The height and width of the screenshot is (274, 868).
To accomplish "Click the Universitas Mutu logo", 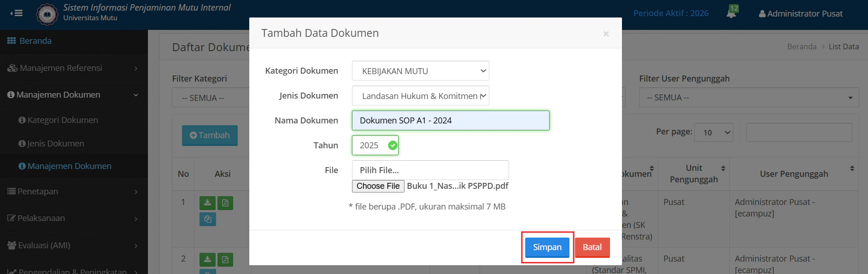I will click(47, 14).
